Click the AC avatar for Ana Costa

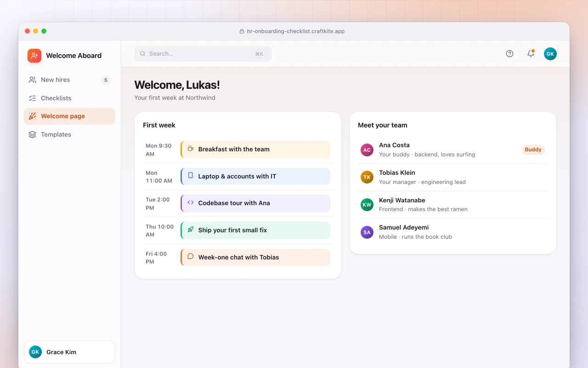coord(367,150)
